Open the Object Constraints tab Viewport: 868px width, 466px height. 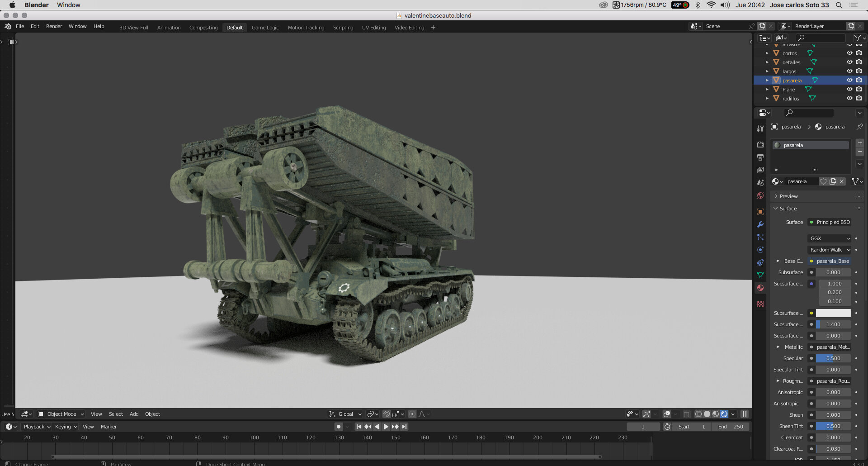coord(760,262)
